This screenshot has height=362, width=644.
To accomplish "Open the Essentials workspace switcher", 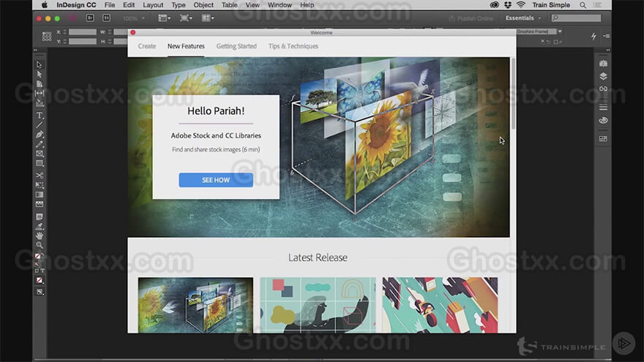I will pos(523,18).
